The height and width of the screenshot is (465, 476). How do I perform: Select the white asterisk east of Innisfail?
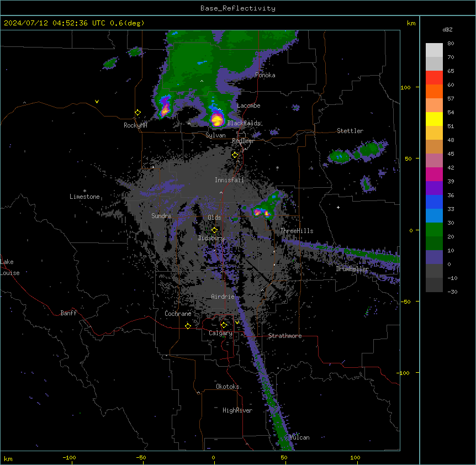coord(277,168)
